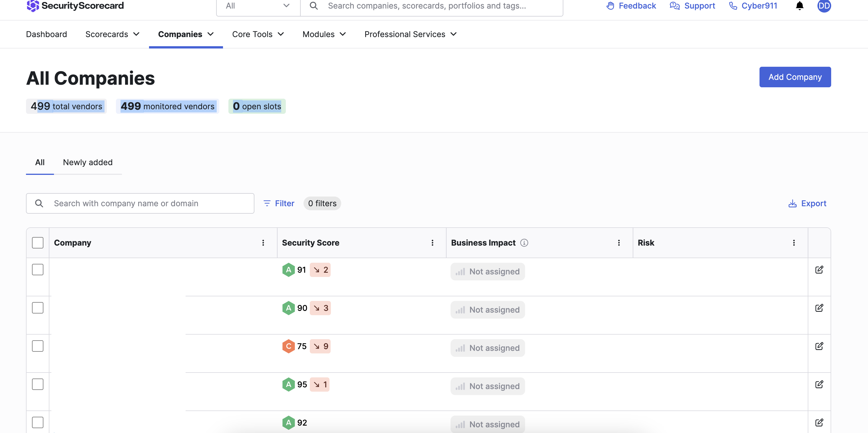The width and height of the screenshot is (868, 433).
Task: Open the DD user avatar menu
Action: tap(824, 6)
